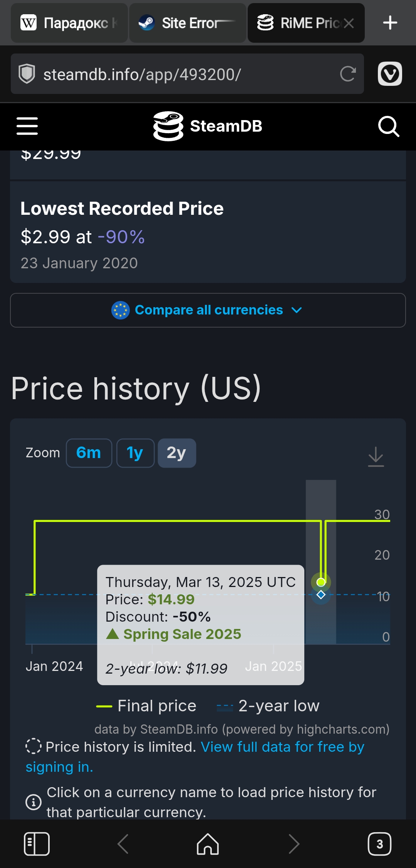Toggle the browser side panel icon
This screenshot has width=416, height=868.
coord(37,844)
